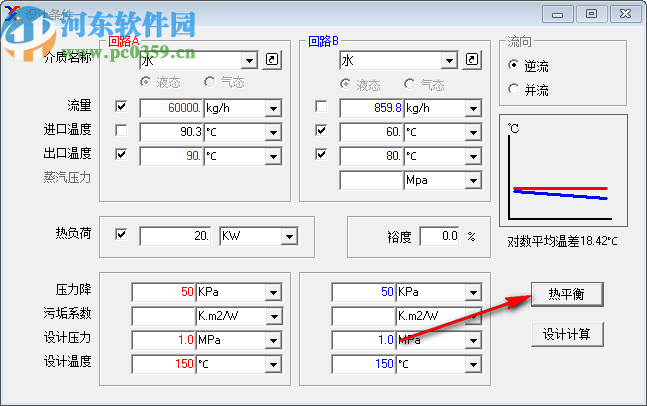The width and height of the screenshot is (647, 406).
Task: Open 回路A inlet temperature unit dropdown
Action: click(x=273, y=132)
